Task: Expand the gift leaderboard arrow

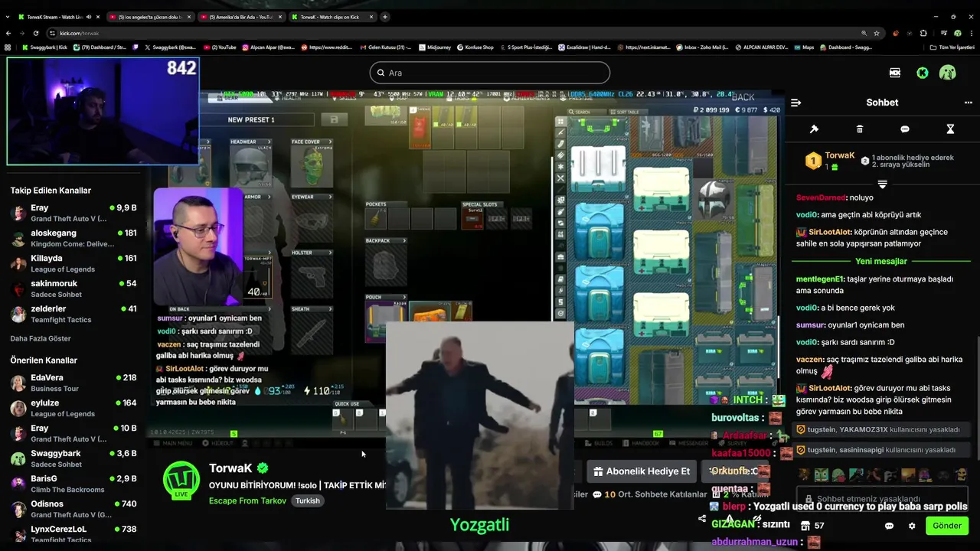Action: tap(882, 184)
